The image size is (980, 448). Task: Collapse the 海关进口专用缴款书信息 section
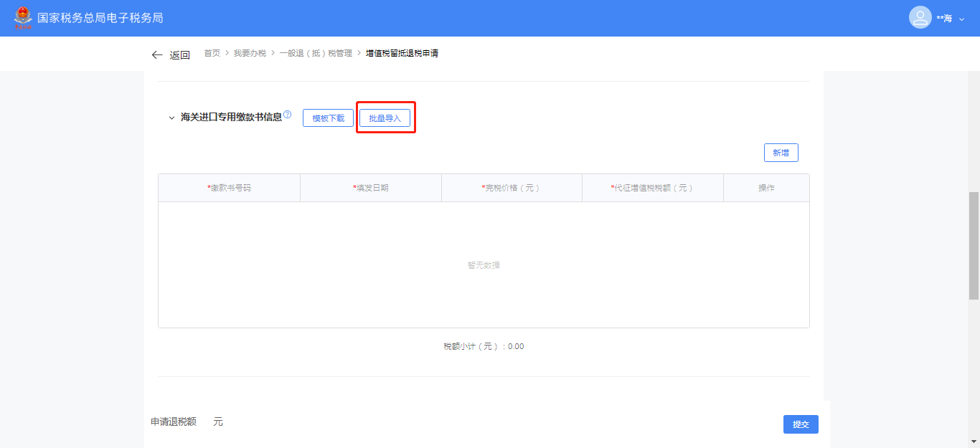(x=171, y=118)
